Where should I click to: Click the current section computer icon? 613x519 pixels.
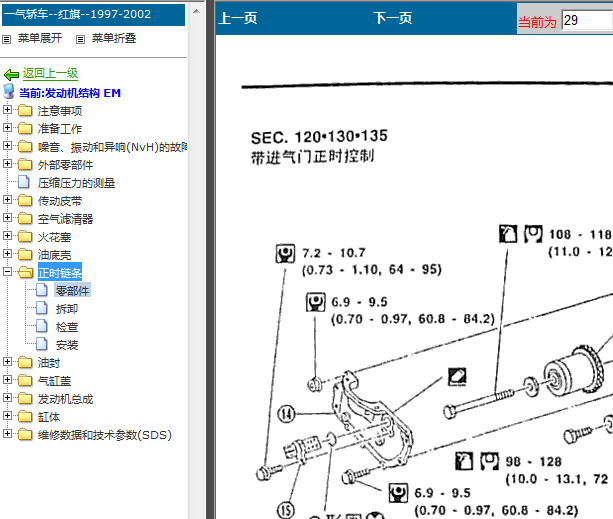(9, 91)
